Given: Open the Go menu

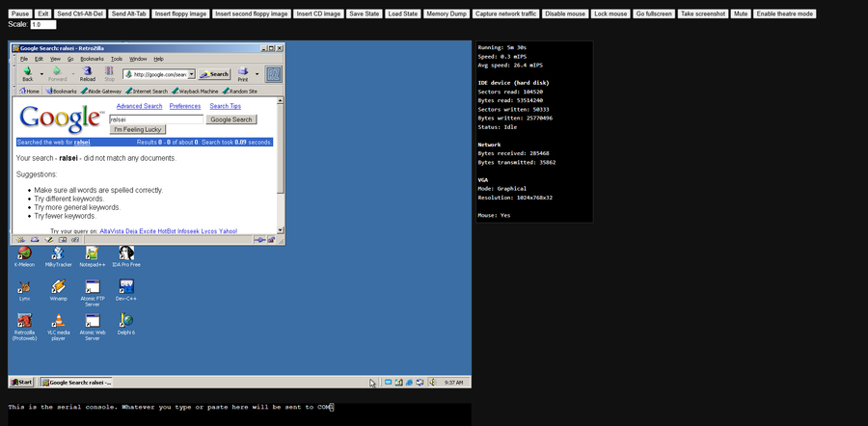Looking at the screenshot, I should click(70, 59).
